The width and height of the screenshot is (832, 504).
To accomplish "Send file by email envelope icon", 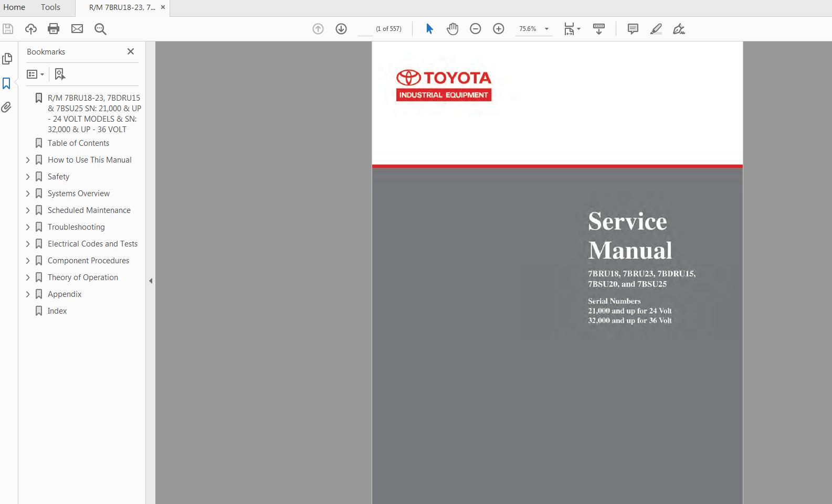I will 77,29.
